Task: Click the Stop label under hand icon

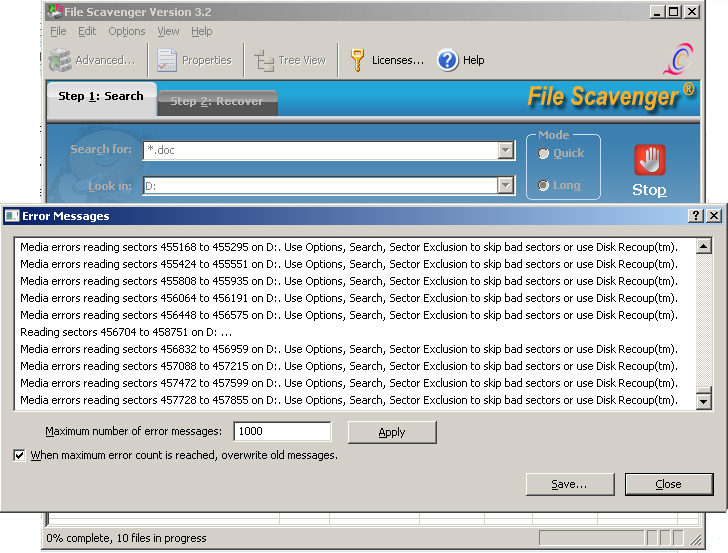Action: (649, 190)
